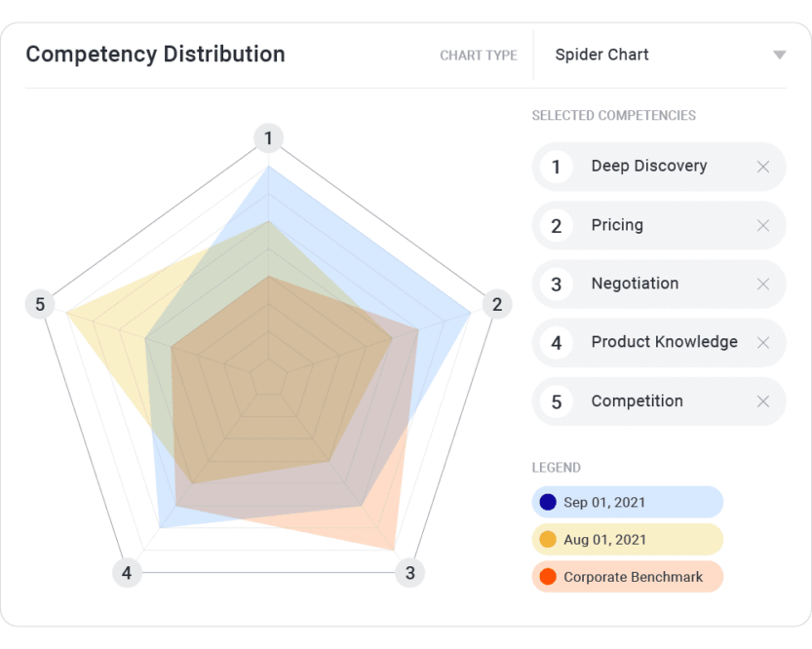Screen dimensions: 812x649
Task: Open the chart type dropdown arrow
Action: click(x=779, y=56)
